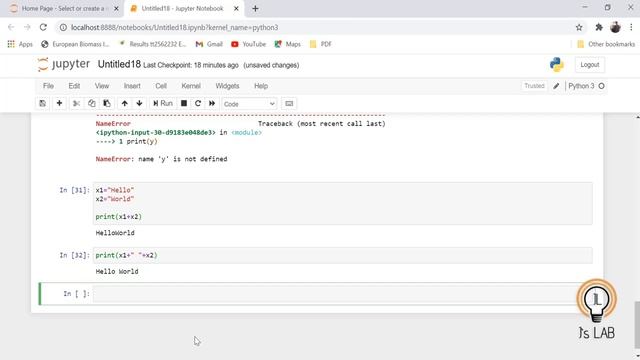Viewport: 640px width, 360px height.
Task: Open the Results bookmark
Action: tap(153, 44)
